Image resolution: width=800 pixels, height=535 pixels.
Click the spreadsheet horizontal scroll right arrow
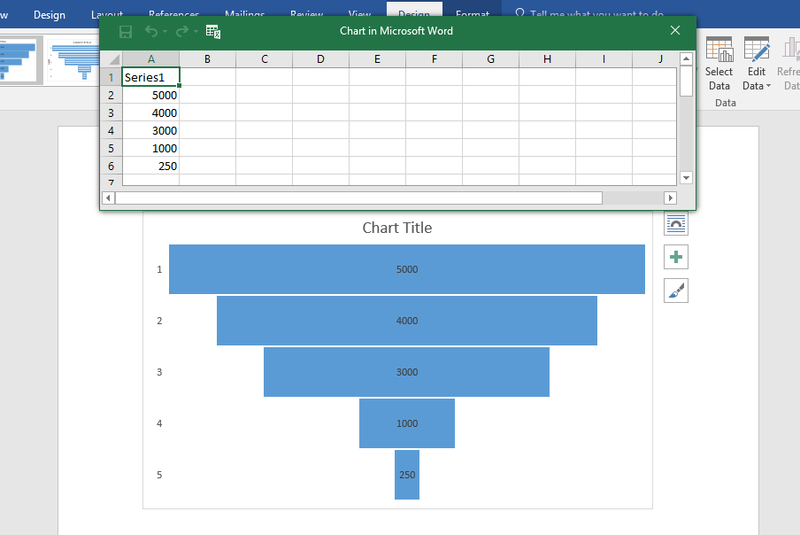pos(670,198)
